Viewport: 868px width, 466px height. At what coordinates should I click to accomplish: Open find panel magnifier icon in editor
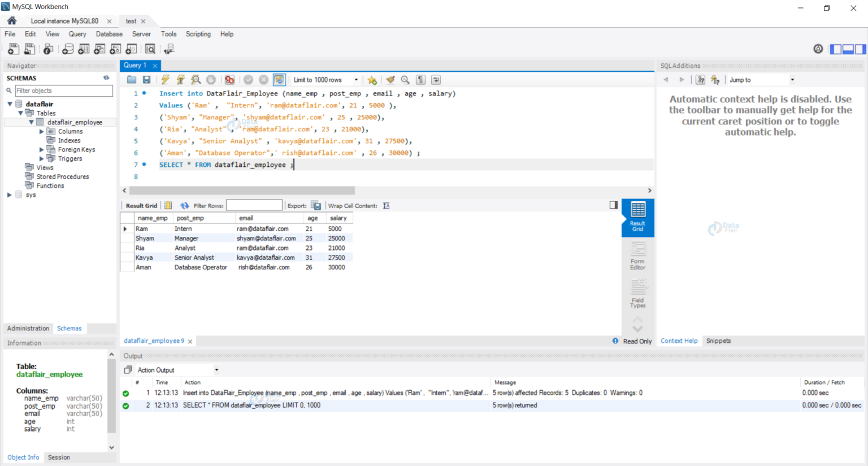[405, 80]
